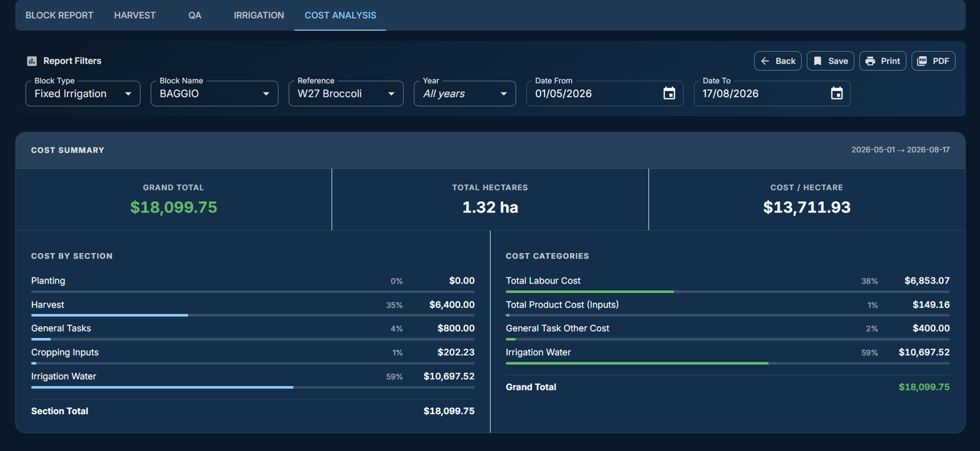980x451 pixels.
Task: Click the Section Total label
Action: [x=59, y=411]
